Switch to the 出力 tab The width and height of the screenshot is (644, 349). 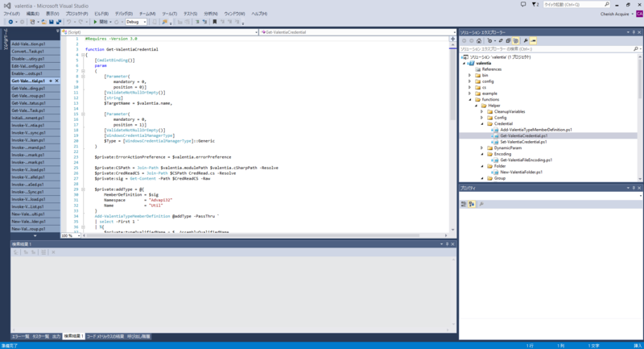point(56,336)
